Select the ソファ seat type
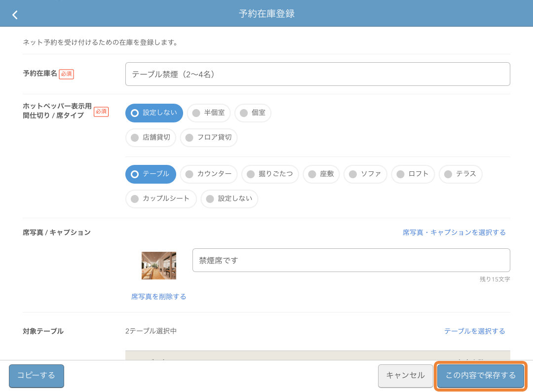533x392 pixels. click(365, 174)
